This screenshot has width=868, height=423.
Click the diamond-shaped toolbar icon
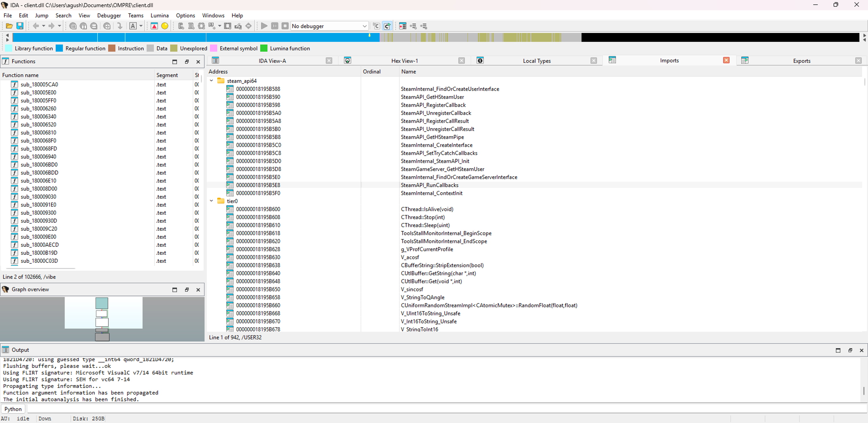click(x=248, y=26)
